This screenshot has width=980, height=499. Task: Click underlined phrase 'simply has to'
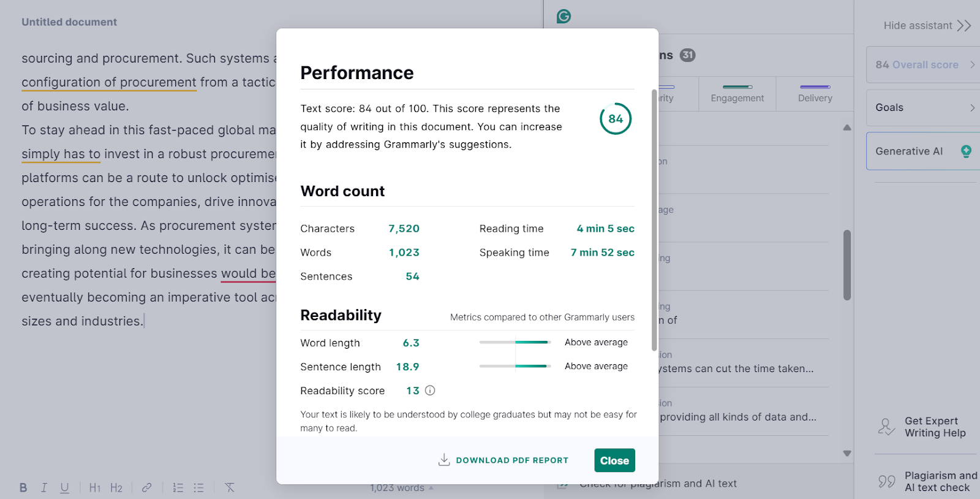coord(61,154)
